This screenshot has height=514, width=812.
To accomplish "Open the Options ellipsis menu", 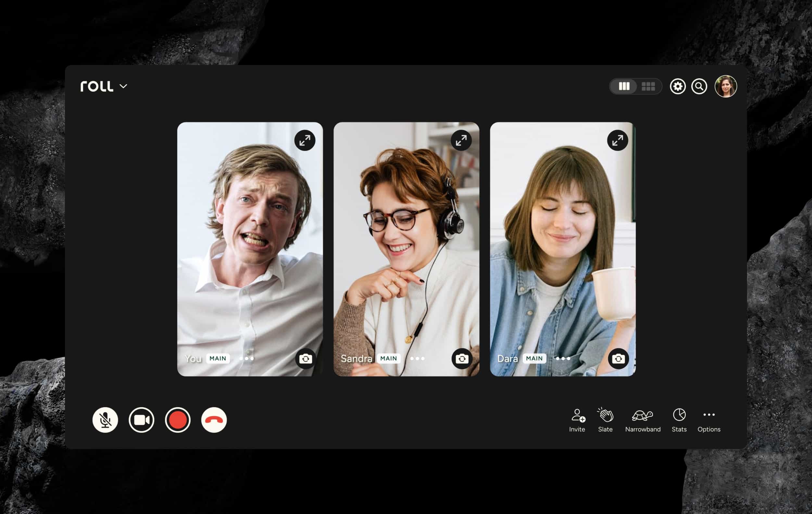I will (x=709, y=415).
